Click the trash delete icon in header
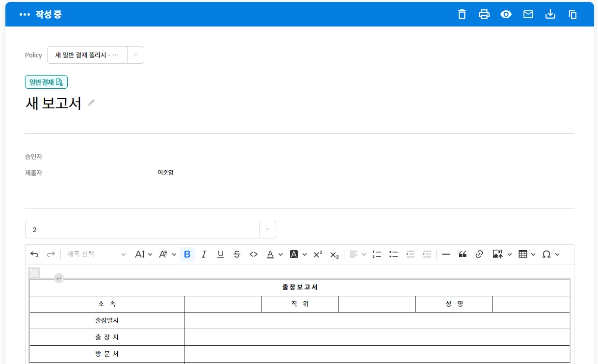Screen dimensions: 598x364 click(462, 14)
